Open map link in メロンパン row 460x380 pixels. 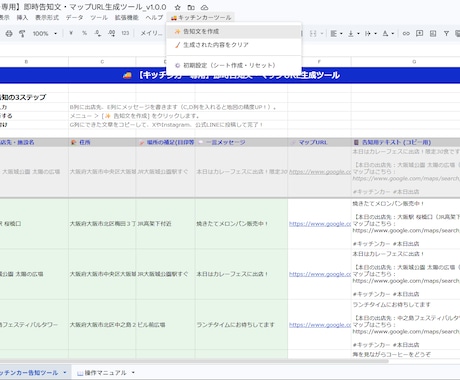(320, 224)
